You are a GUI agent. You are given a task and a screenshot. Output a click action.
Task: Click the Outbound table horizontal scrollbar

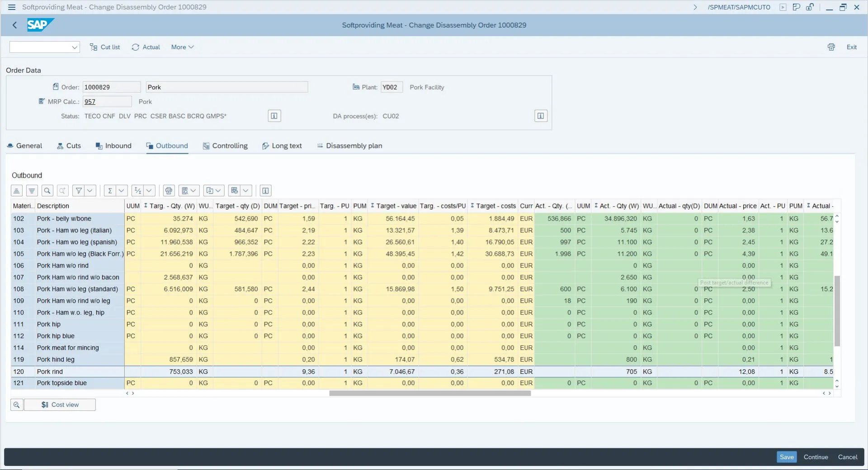[430, 393]
